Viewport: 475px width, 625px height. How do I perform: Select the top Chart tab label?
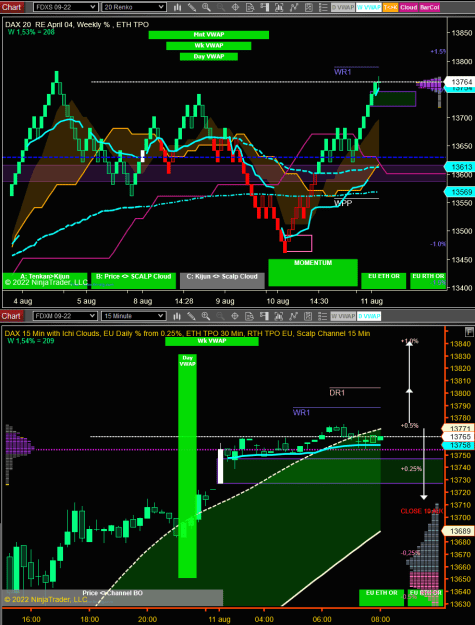[12, 7]
